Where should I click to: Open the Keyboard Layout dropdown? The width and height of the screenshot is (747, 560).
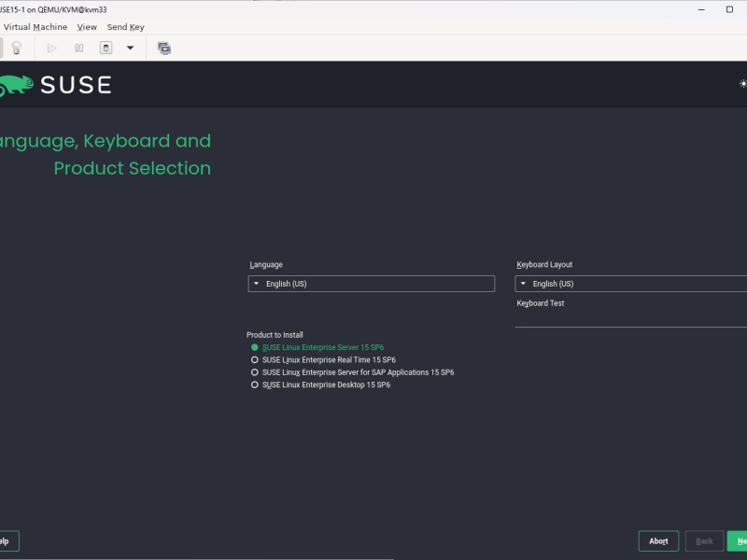coord(631,284)
